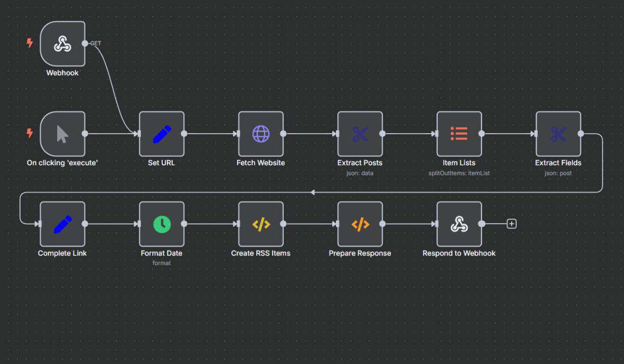
Task: Open the Fetch Website globe node
Action: tap(261, 134)
